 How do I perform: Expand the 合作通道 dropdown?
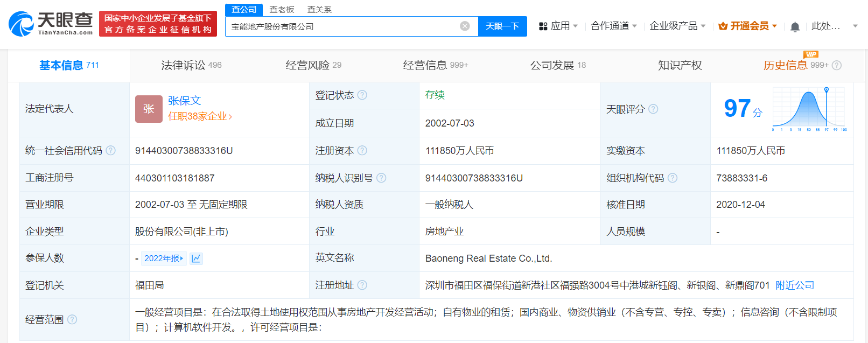613,26
